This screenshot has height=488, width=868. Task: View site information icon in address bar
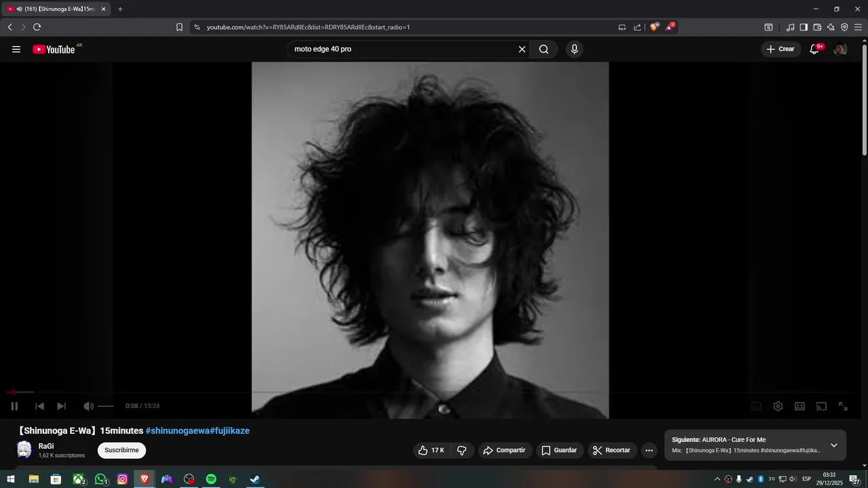(197, 27)
